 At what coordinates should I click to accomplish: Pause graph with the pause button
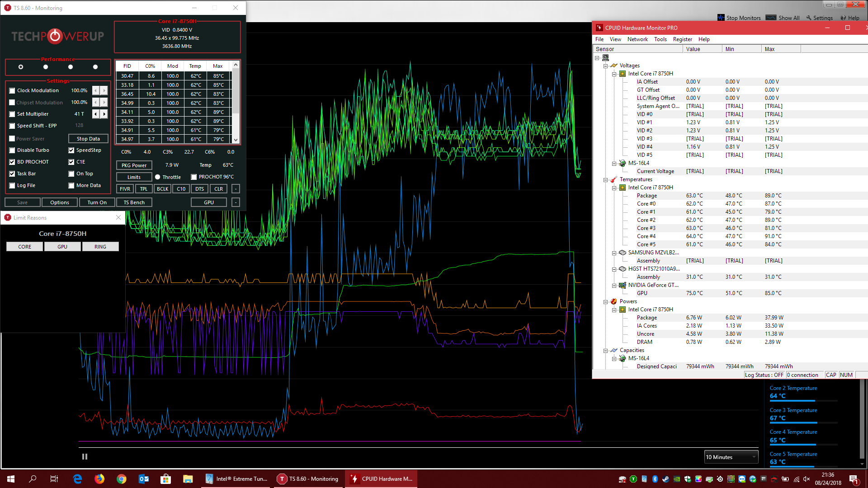coord(85,456)
